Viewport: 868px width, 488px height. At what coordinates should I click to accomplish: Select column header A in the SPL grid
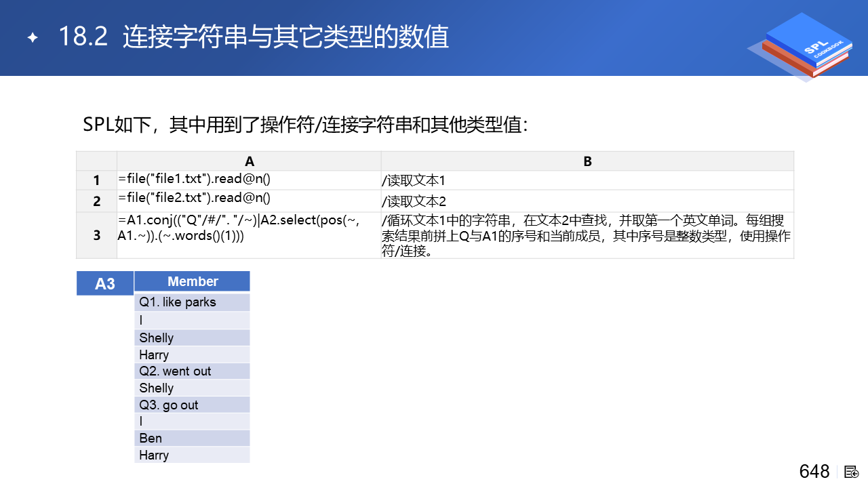249,161
